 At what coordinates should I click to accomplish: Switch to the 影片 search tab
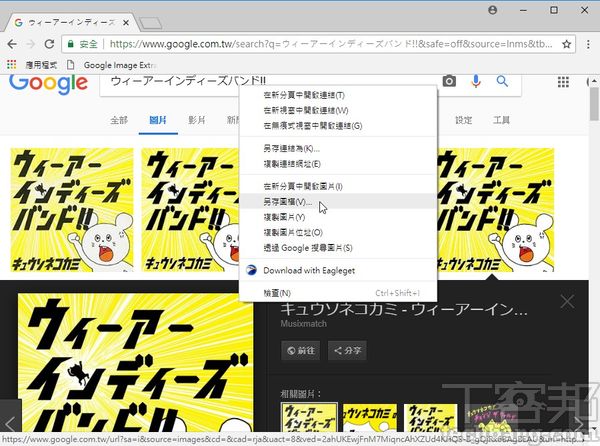tap(197, 120)
